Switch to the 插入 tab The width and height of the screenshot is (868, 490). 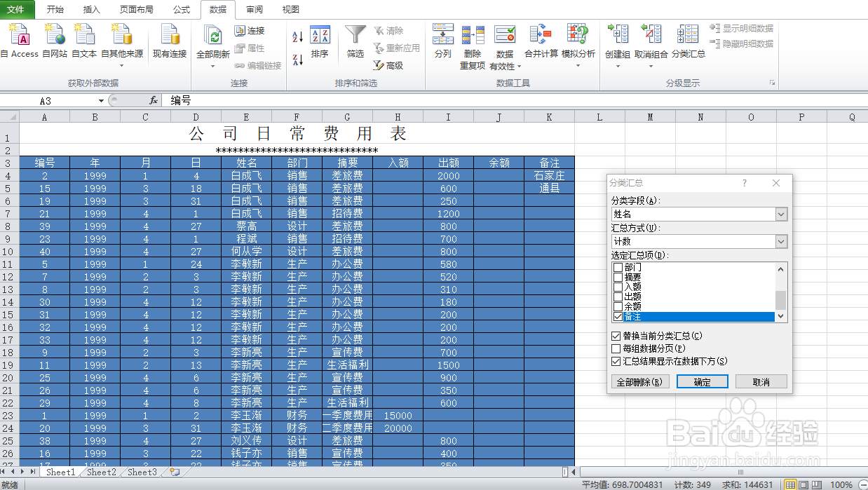pyautogui.click(x=91, y=10)
